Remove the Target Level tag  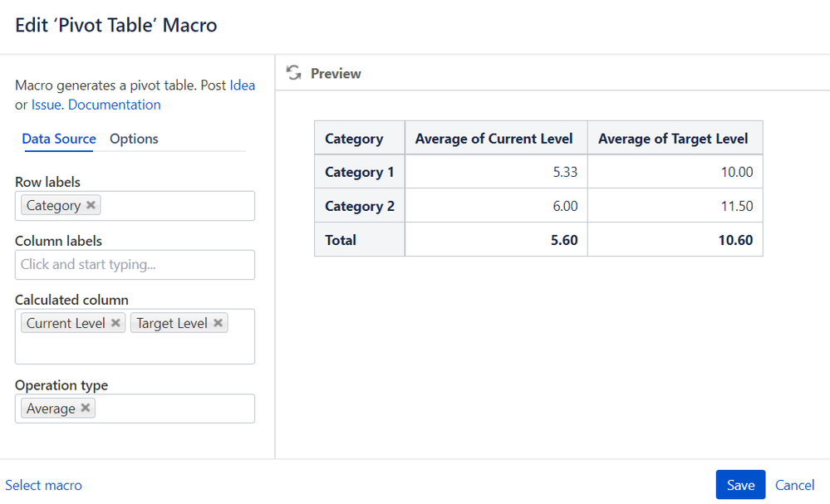pyautogui.click(x=218, y=323)
